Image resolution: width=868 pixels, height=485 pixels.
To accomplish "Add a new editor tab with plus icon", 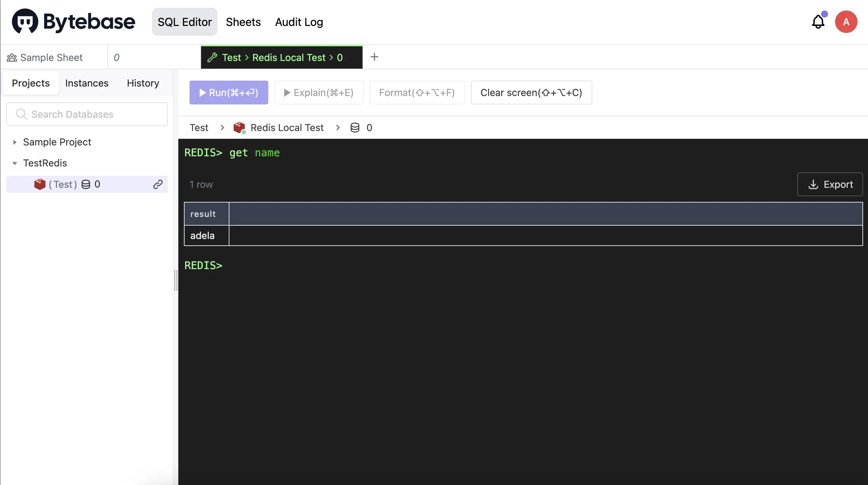I will (x=374, y=57).
